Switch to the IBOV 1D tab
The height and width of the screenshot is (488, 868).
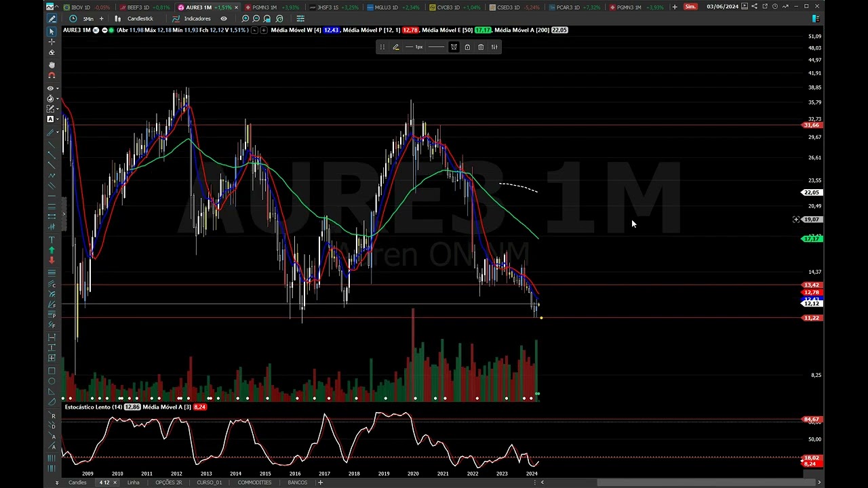pos(85,7)
